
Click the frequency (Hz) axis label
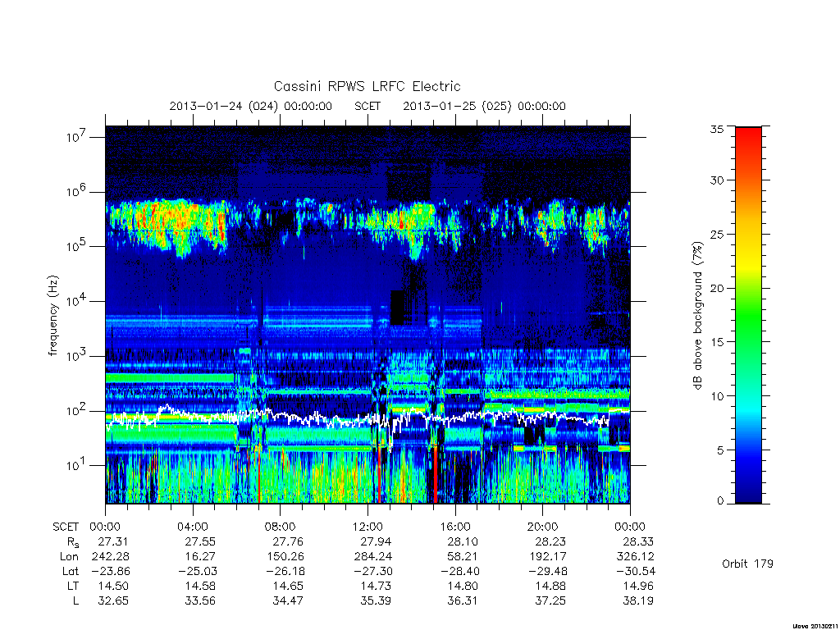[x=53, y=316]
